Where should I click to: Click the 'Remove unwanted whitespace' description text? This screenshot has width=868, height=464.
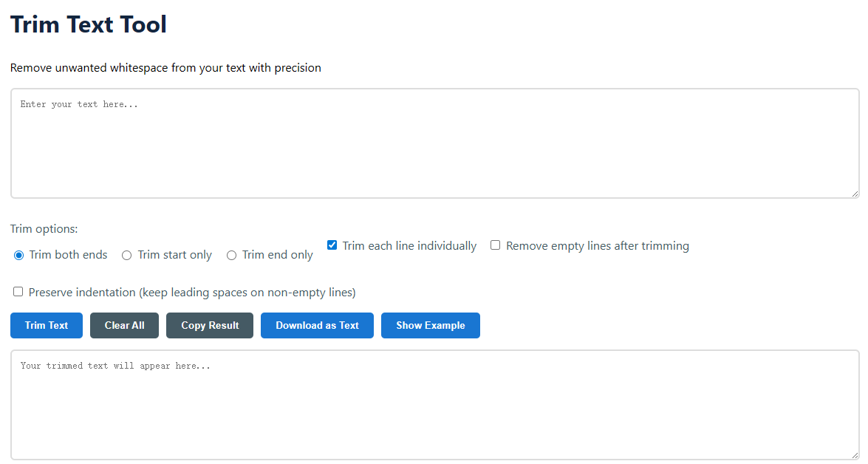(165, 68)
